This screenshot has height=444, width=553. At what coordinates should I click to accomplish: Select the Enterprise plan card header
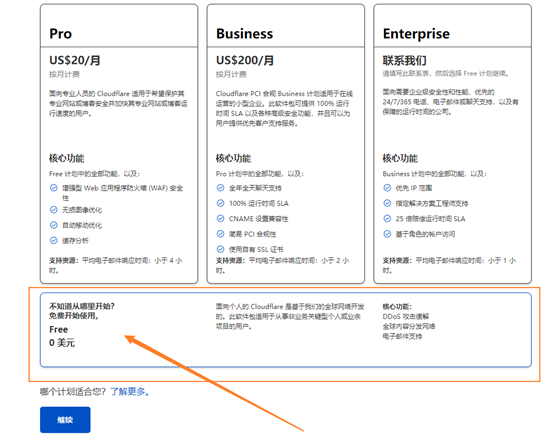452,26
